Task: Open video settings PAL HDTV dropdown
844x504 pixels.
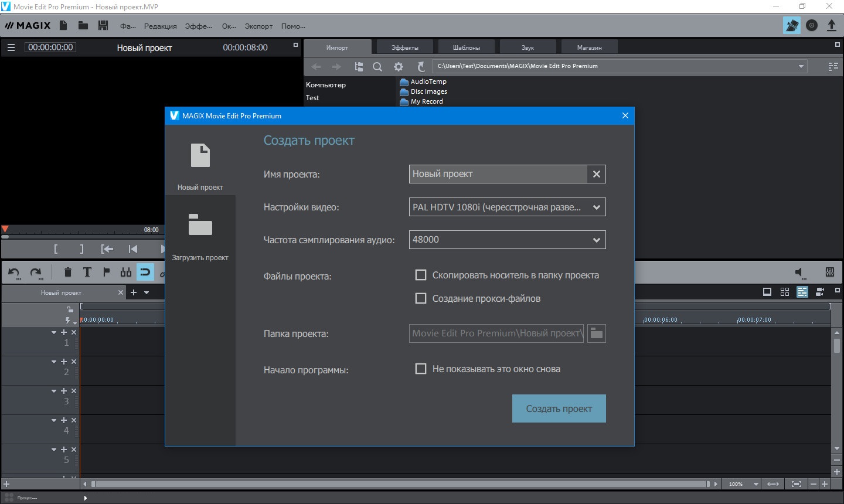Action: pyautogui.click(x=507, y=207)
